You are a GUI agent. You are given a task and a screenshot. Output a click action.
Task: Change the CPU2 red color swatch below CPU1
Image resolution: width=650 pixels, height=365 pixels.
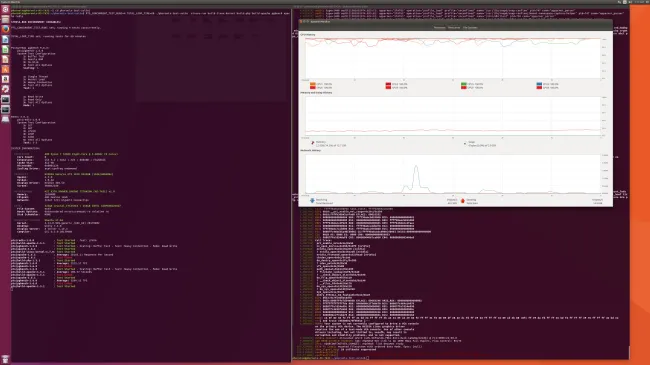[313, 88]
